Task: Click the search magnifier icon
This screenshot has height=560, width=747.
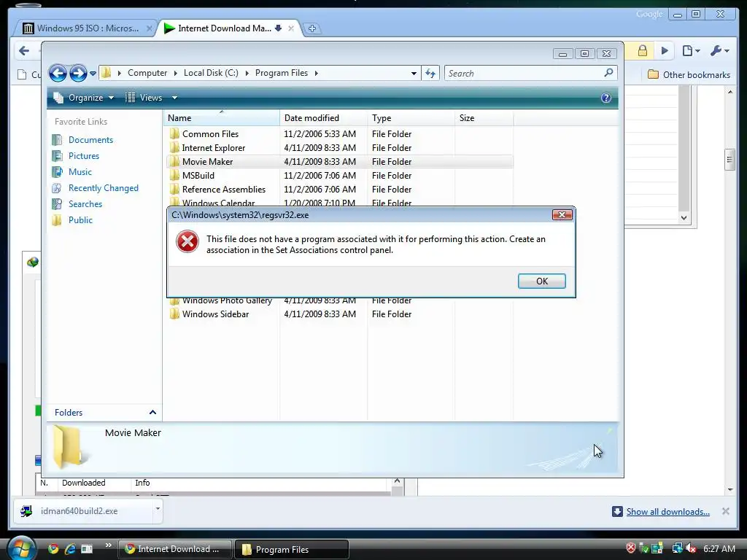Action: (608, 73)
